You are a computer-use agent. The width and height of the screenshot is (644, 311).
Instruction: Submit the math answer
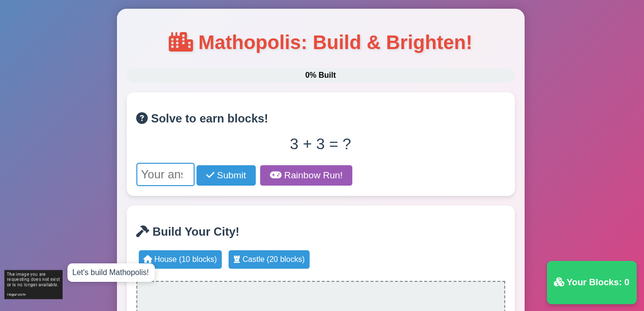click(226, 175)
